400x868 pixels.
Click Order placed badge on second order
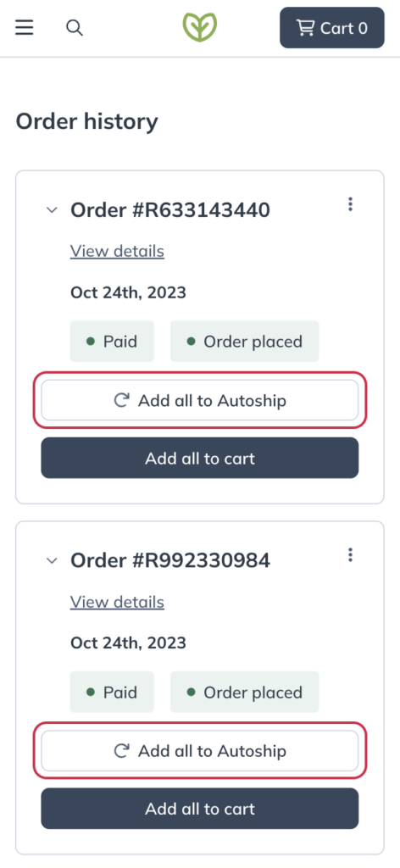pyautogui.click(x=245, y=692)
